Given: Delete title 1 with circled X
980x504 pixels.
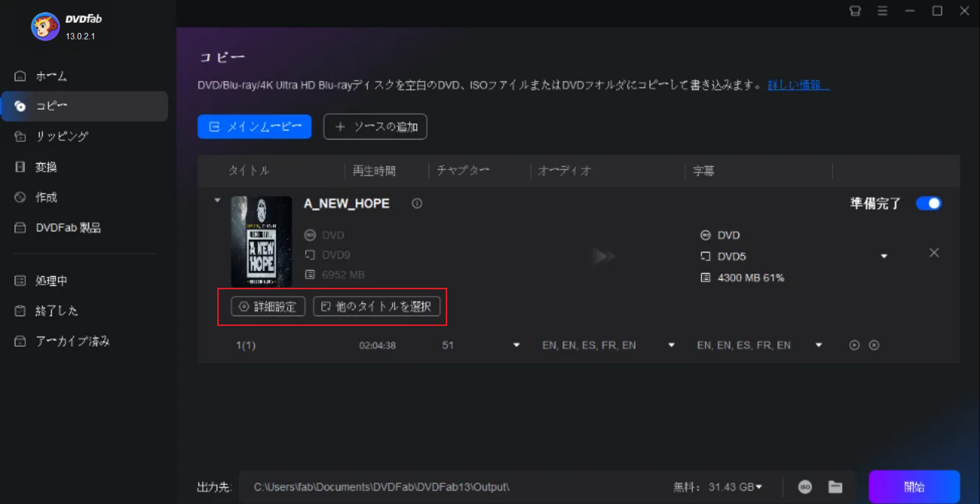Looking at the screenshot, I should click(x=874, y=346).
